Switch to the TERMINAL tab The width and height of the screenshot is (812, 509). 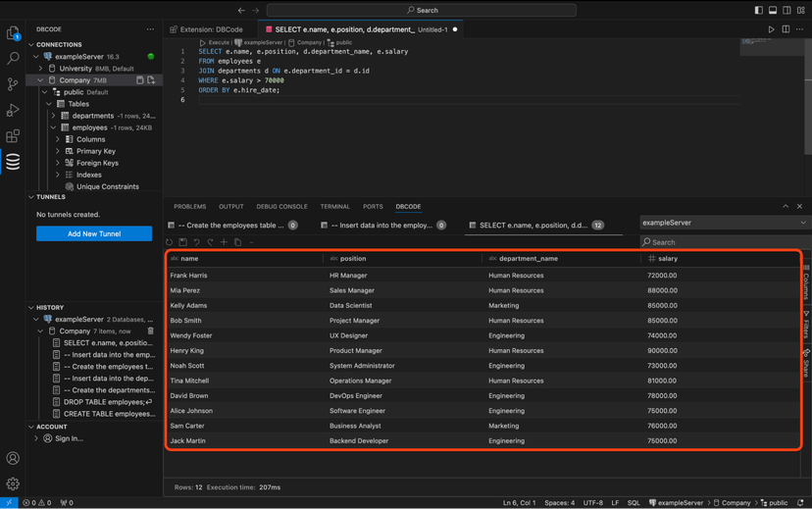(x=335, y=207)
